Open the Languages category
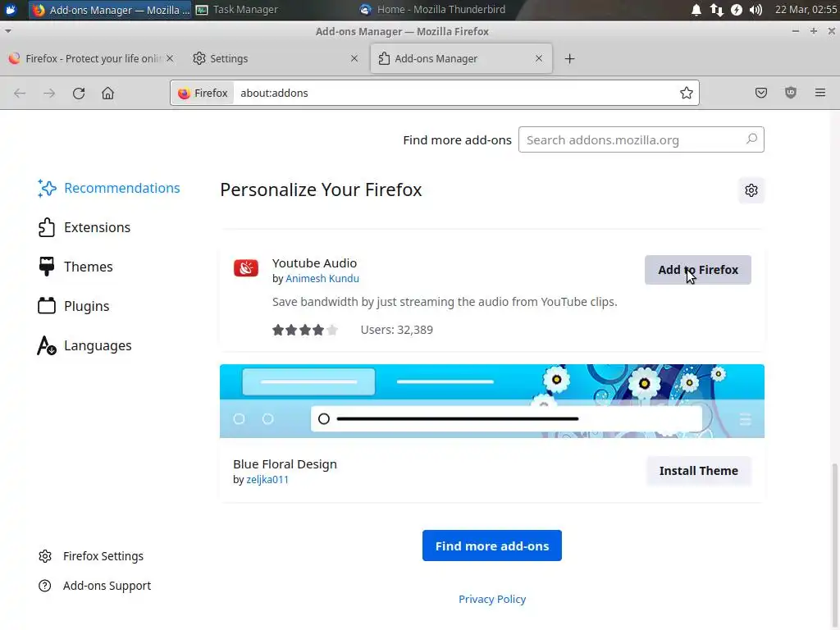This screenshot has width=840, height=630. click(x=84, y=345)
